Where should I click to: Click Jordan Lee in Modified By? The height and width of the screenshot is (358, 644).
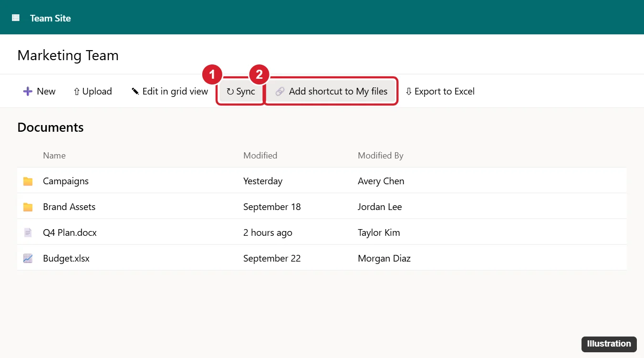(x=380, y=207)
